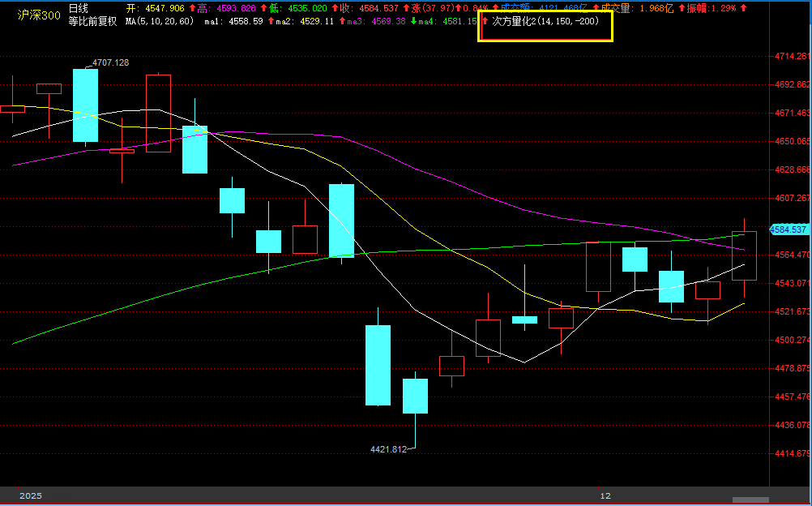
Task: Click the 次方量化2(14,150,-200) indicator label
Action: (545, 21)
